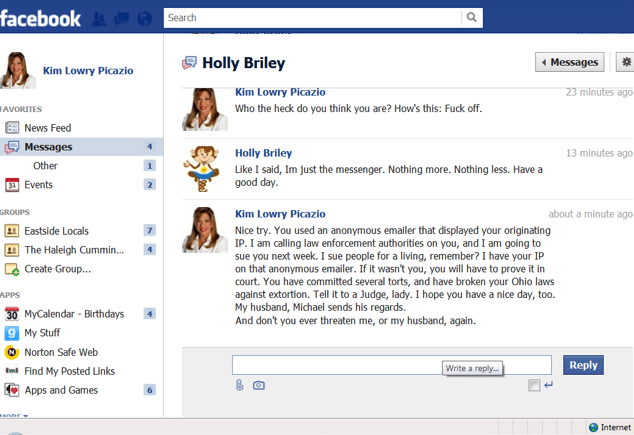Viewport: 634px width, 435px height.
Task: Click the Norton Safe Web icon
Action: pos(12,352)
